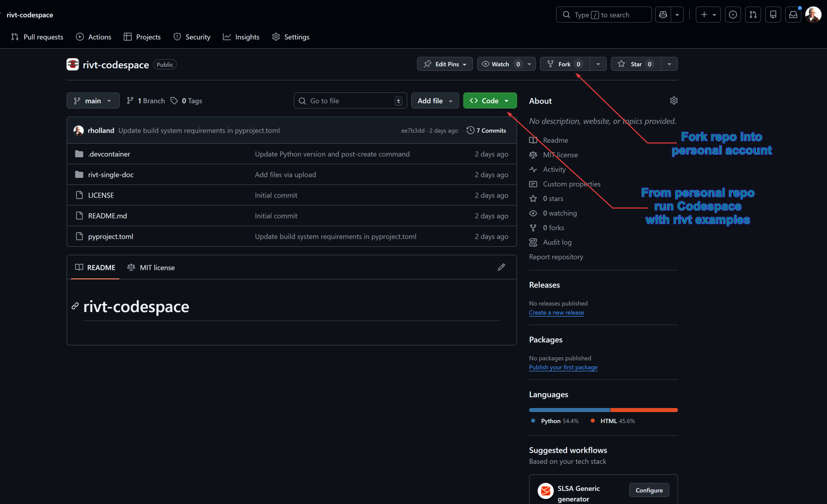The image size is (827, 504).
Task: Click the user profile avatar
Action: click(813, 15)
